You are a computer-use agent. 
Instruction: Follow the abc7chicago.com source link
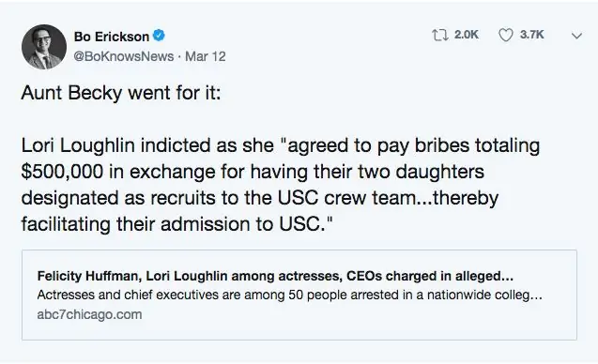click(x=89, y=314)
